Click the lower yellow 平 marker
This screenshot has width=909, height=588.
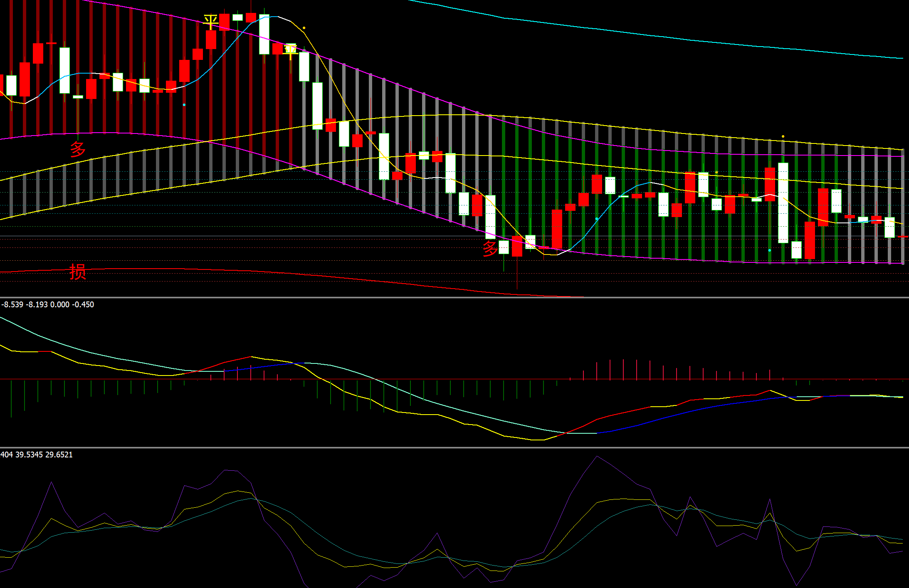click(290, 51)
